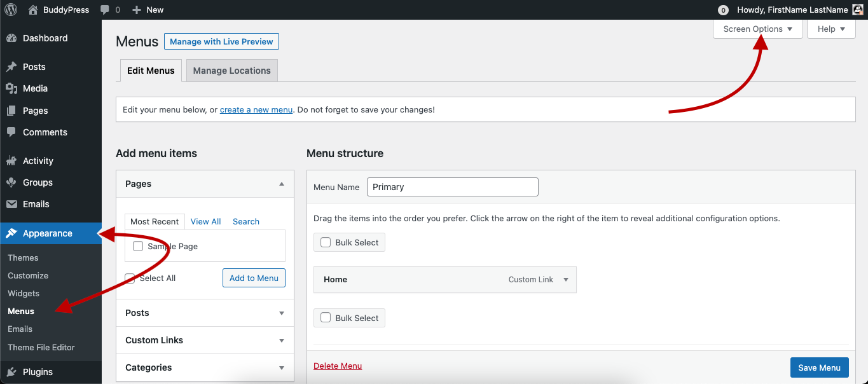Screen dimensions: 868x384
Task: Expand the Home Custom Link item arrow
Action: tap(566, 280)
